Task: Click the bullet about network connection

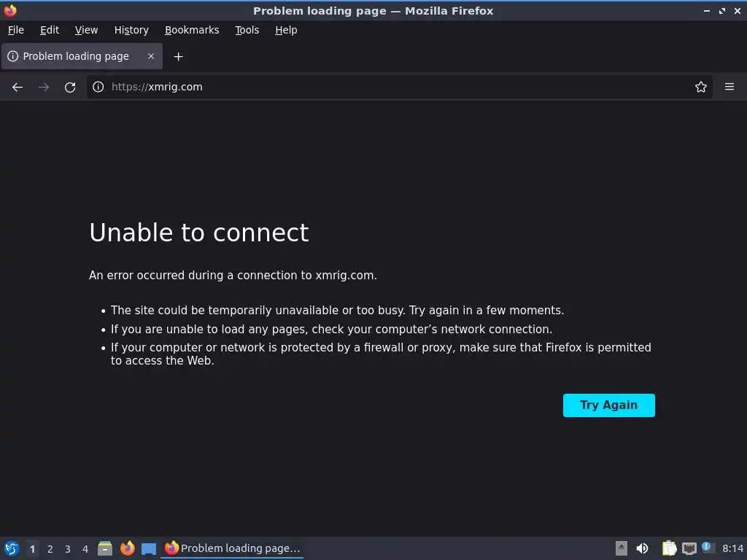Action: tap(331, 329)
